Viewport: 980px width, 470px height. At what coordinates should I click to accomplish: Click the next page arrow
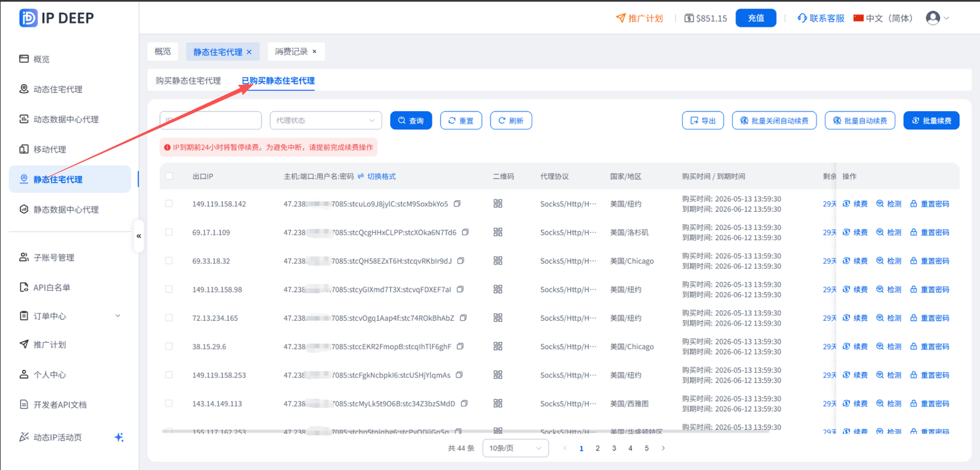663,448
